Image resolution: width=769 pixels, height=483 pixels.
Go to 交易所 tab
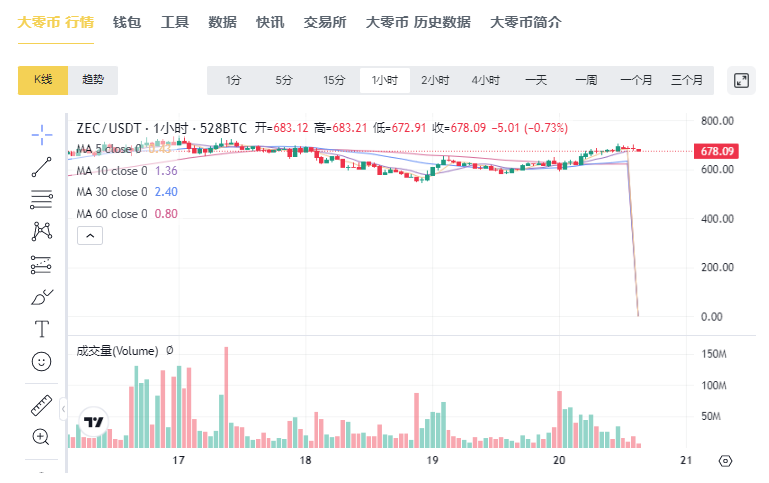tap(325, 22)
